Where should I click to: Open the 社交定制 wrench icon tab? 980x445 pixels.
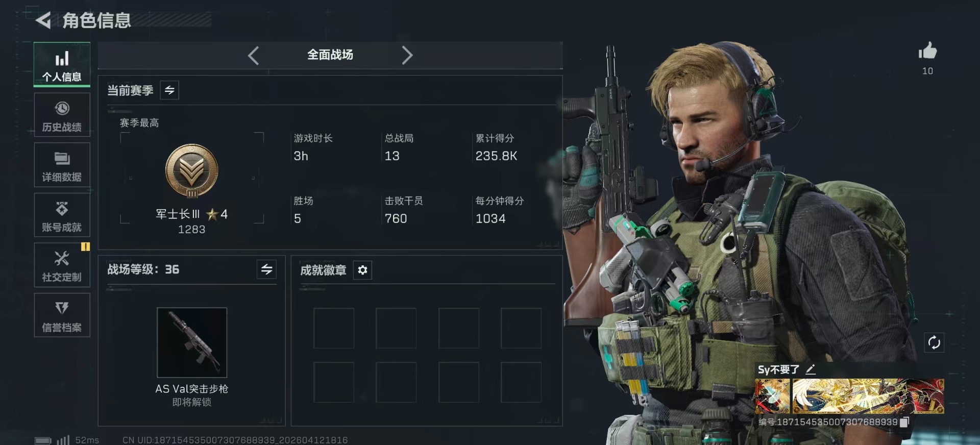(62, 265)
